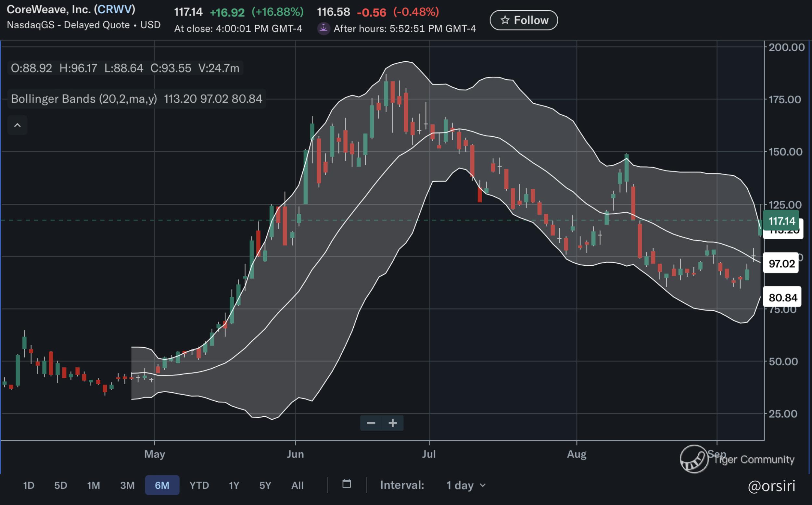Click the 117.14 current price tag
Image resolution: width=812 pixels, height=505 pixels.
point(781,221)
